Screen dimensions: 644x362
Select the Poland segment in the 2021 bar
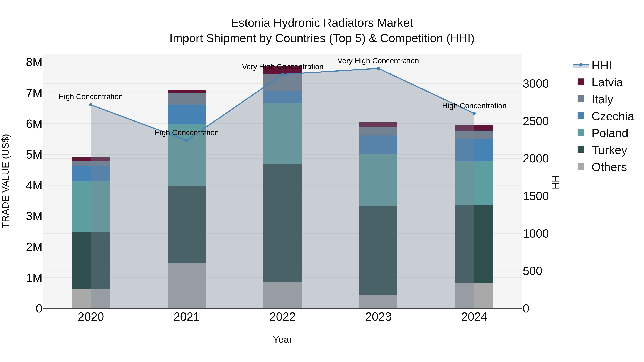point(187,155)
